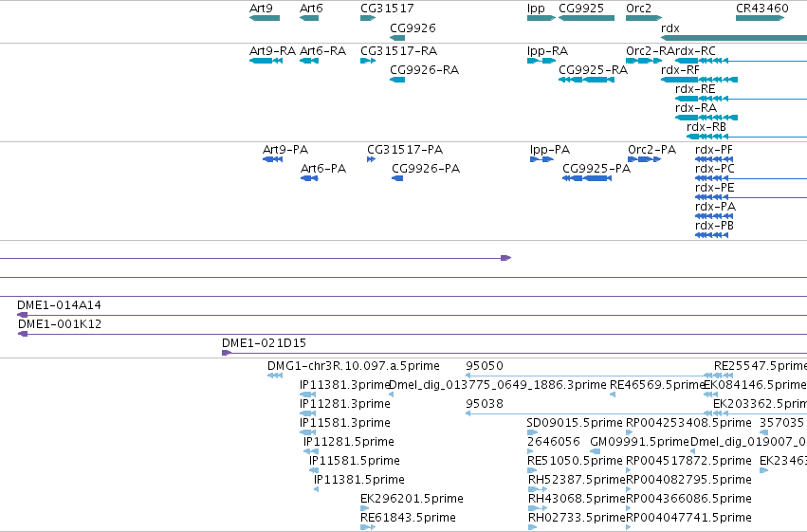Image resolution: width=807 pixels, height=532 pixels.
Task: Select the Art9 gene label
Action: pos(261,9)
